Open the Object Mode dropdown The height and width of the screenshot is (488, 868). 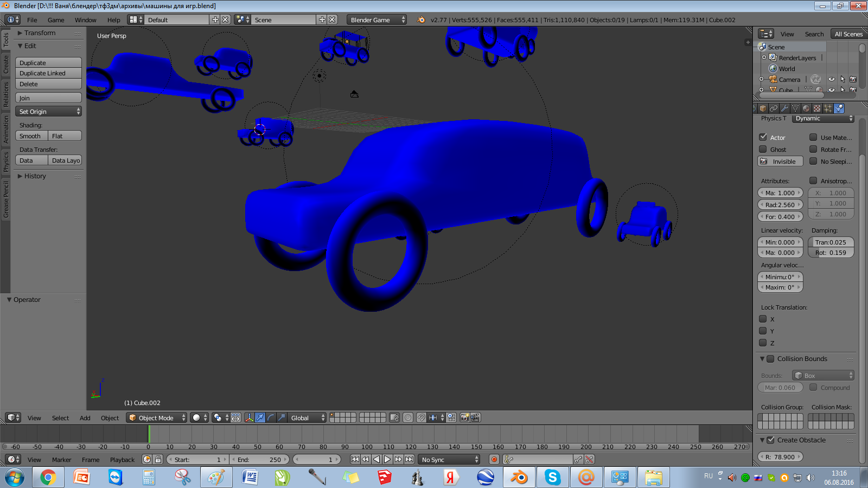tap(156, 418)
